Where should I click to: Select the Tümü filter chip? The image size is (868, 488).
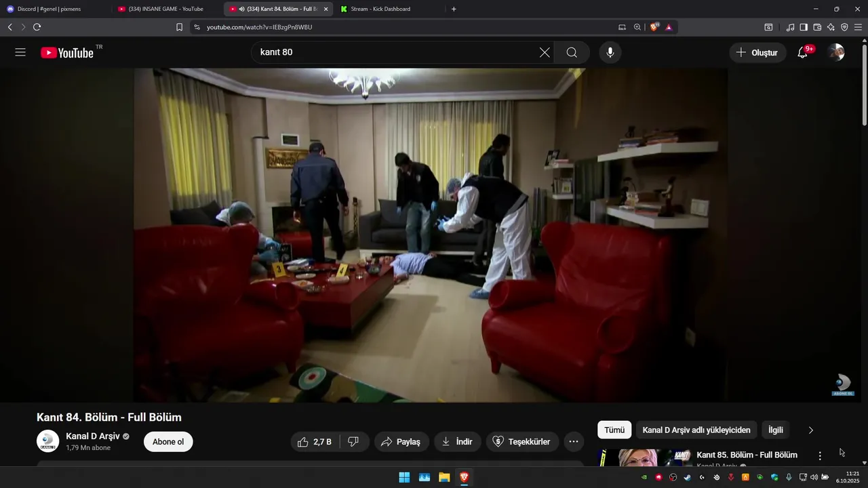[x=614, y=430]
